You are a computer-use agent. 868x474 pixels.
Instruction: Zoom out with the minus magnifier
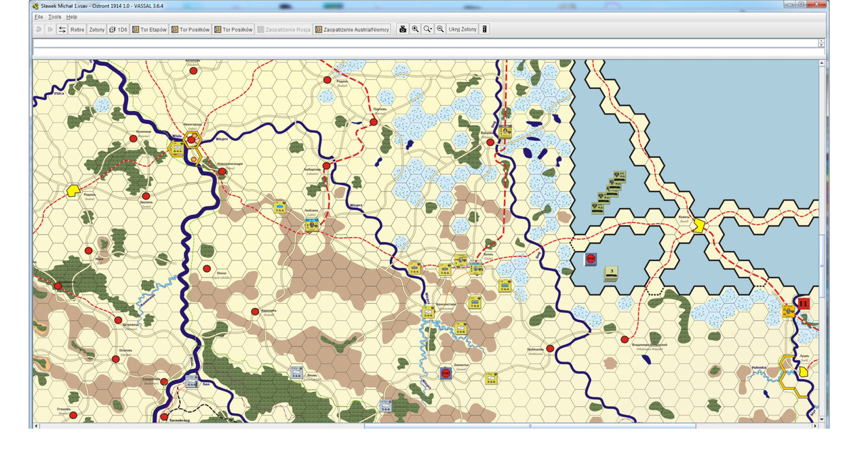pos(440,29)
